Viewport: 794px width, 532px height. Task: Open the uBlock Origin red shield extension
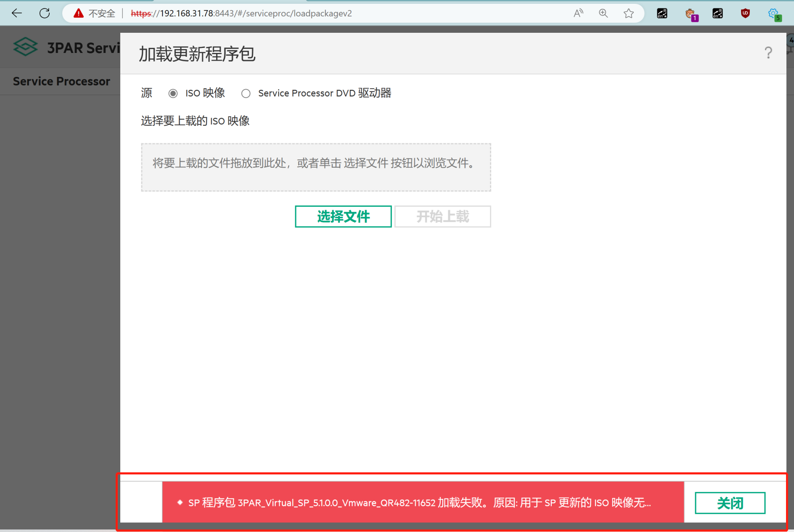[x=745, y=13]
